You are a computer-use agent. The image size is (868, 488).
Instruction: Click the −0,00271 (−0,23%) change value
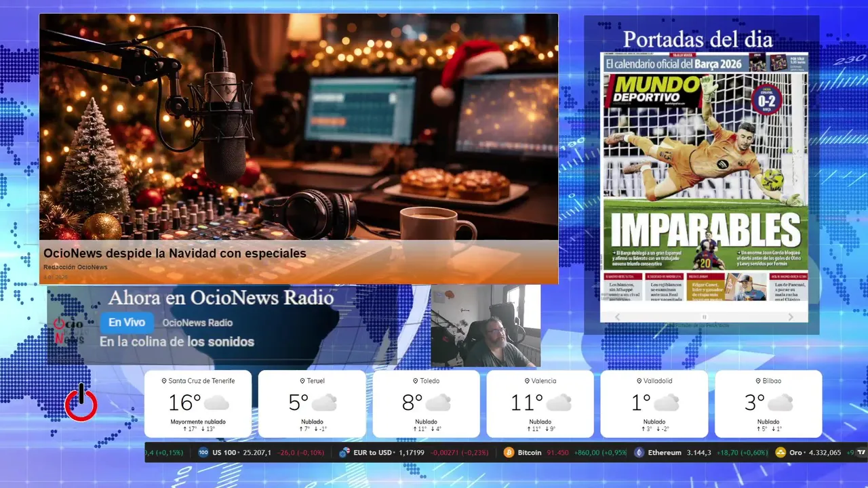click(460, 452)
